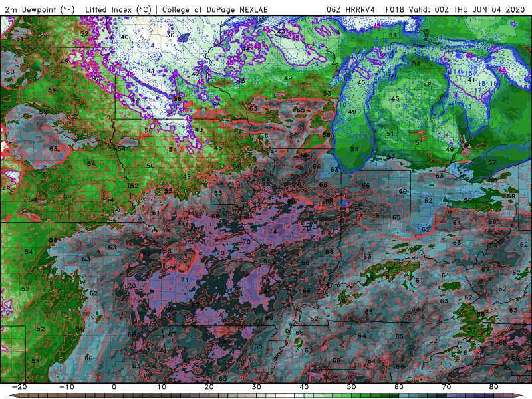Click the 'F018' forecast hour text
The width and height of the screenshot is (532, 399).
point(395,9)
